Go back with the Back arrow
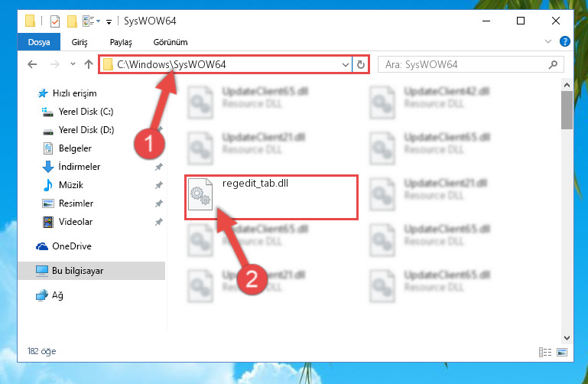Image resolution: width=588 pixels, height=384 pixels. (33, 64)
